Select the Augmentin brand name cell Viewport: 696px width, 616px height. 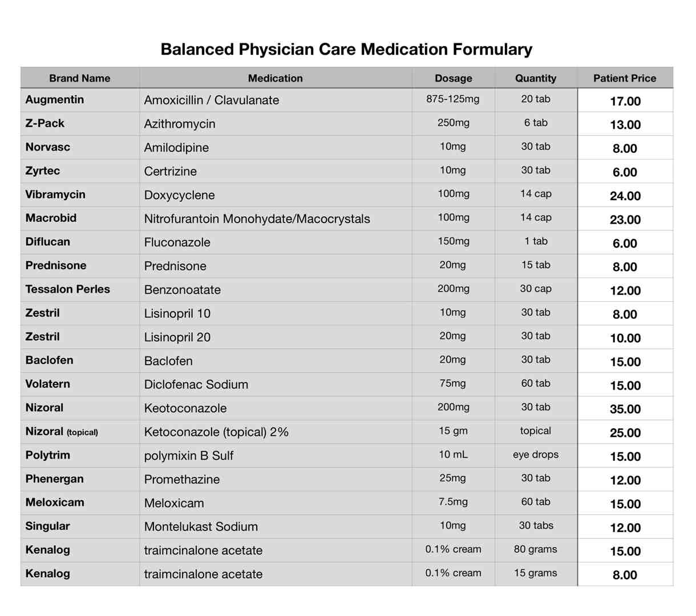click(x=80, y=100)
